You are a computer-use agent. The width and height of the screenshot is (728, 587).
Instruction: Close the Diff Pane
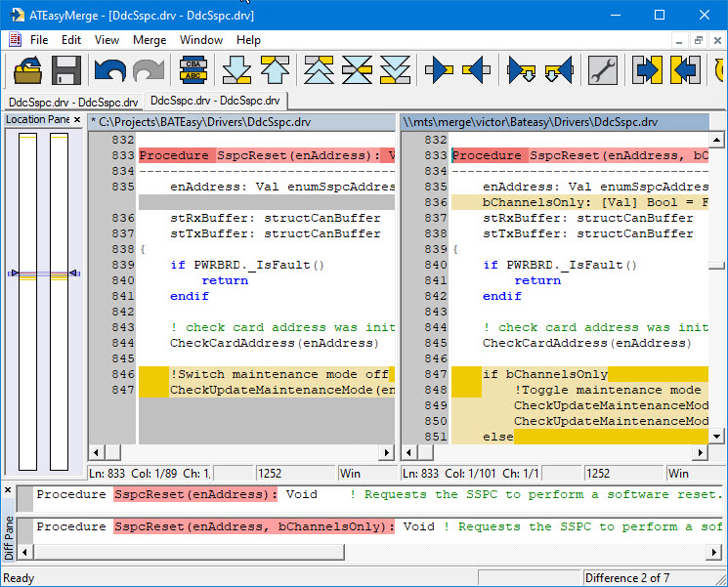pyautogui.click(x=9, y=489)
